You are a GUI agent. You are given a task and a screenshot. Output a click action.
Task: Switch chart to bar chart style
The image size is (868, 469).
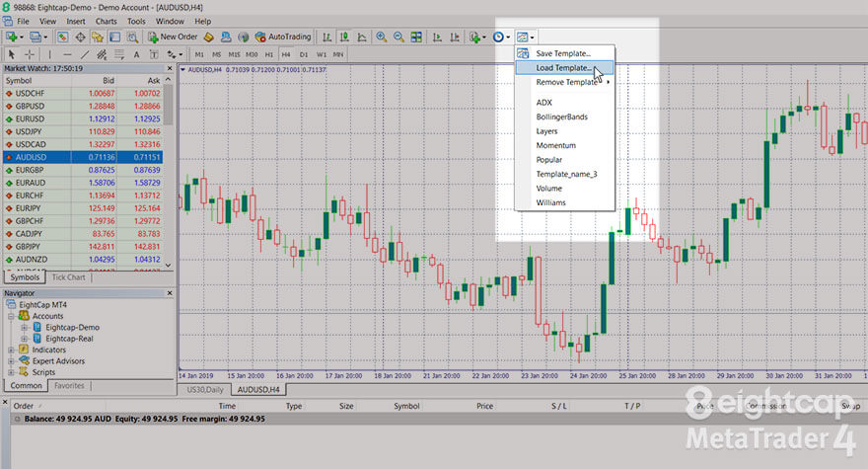tap(327, 38)
